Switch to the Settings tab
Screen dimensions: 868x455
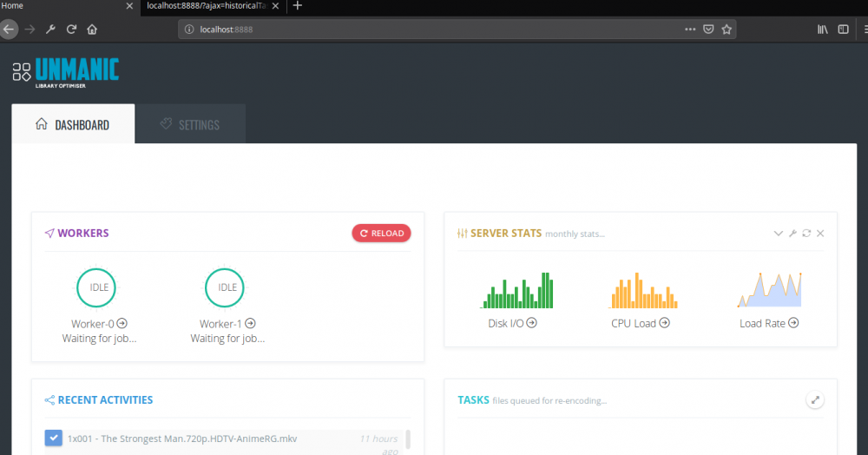[x=190, y=124]
